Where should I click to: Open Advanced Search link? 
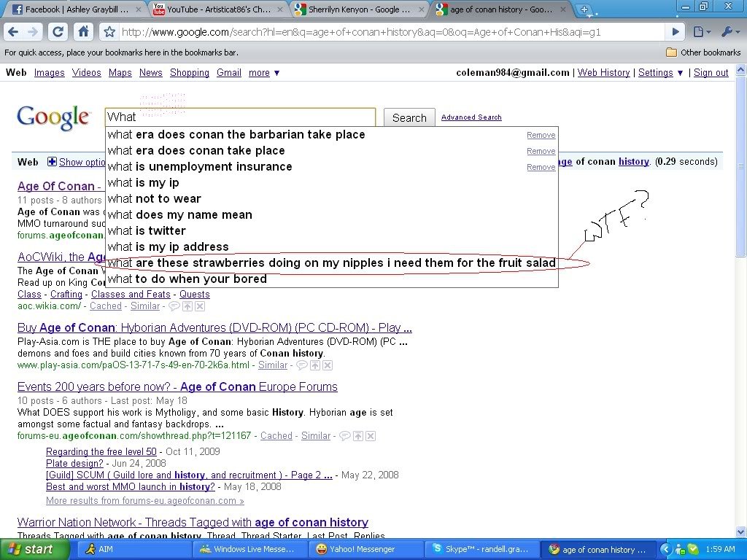tap(471, 117)
